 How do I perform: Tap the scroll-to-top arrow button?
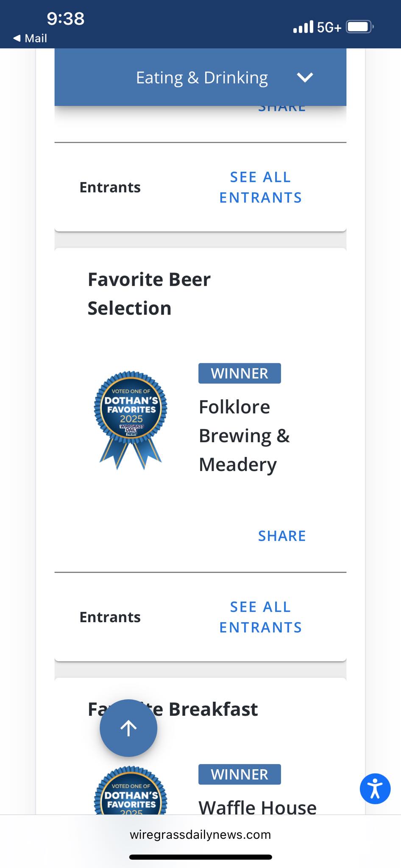[128, 727]
